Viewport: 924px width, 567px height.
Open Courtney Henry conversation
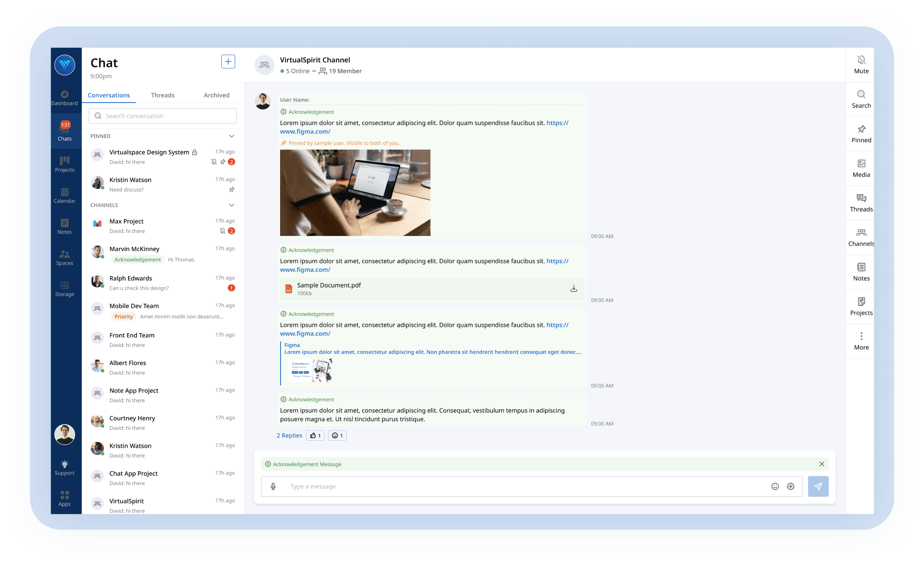click(x=163, y=423)
